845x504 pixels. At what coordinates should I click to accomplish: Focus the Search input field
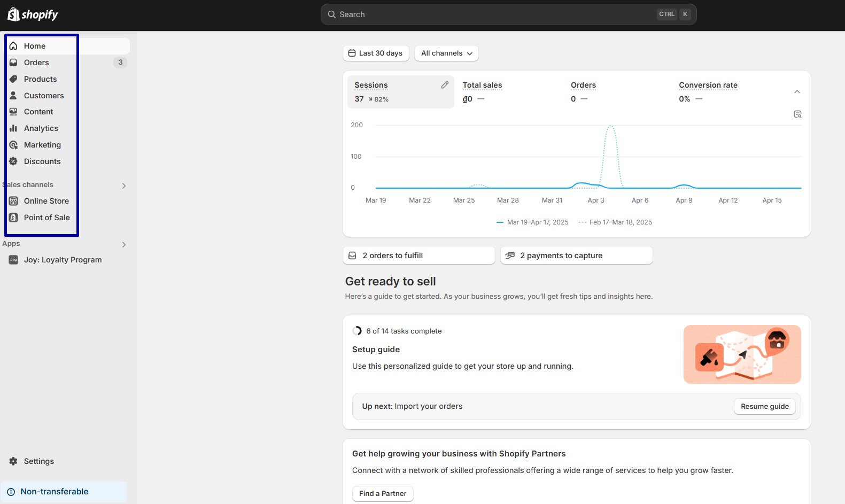coord(508,14)
